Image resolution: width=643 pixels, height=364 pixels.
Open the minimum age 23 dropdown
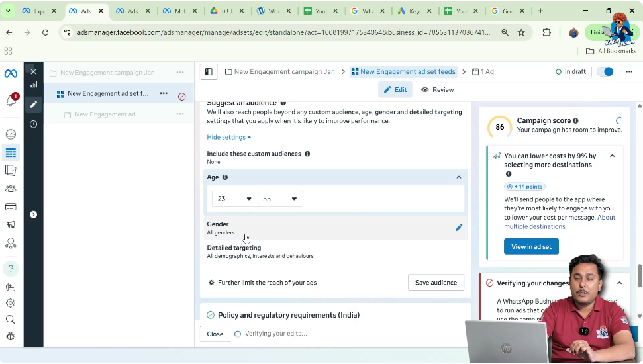234,199
